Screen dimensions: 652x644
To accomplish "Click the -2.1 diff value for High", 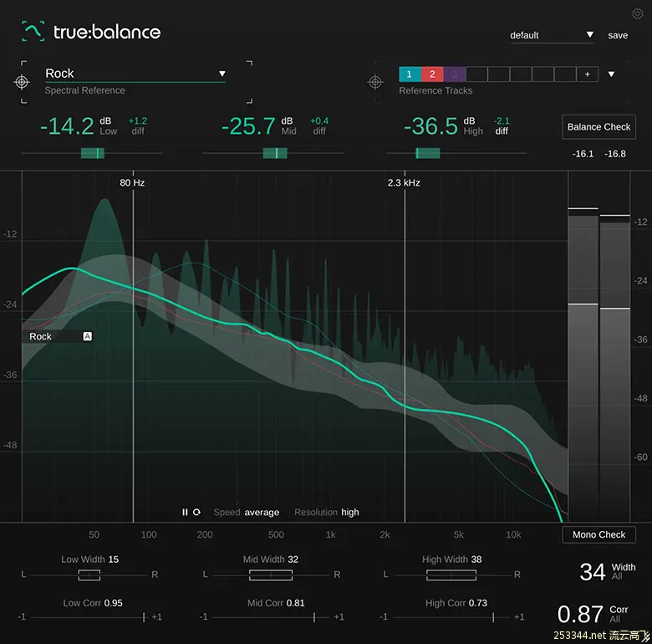I will (x=502, y=121).
